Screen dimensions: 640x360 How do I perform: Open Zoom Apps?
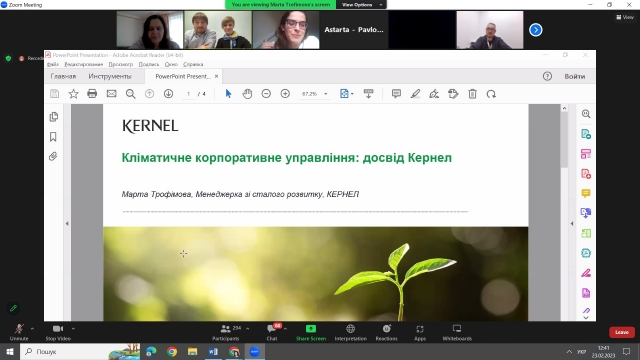[x=420, y=332]
